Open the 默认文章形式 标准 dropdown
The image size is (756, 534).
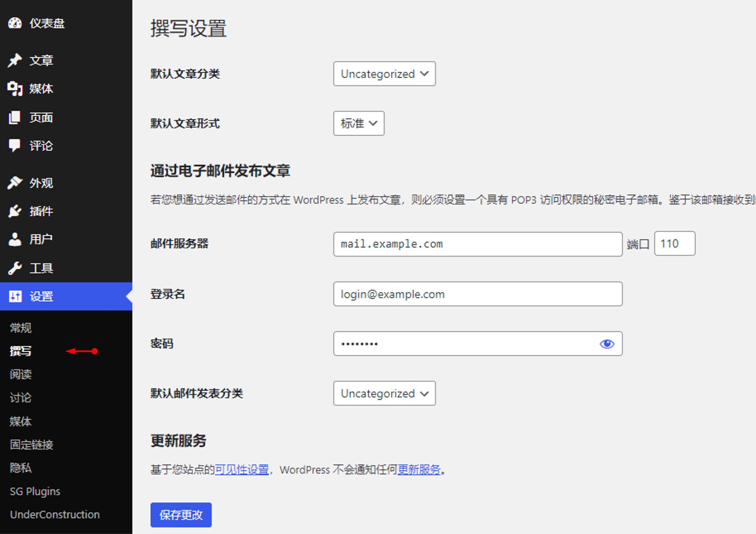tap(358, 124)
